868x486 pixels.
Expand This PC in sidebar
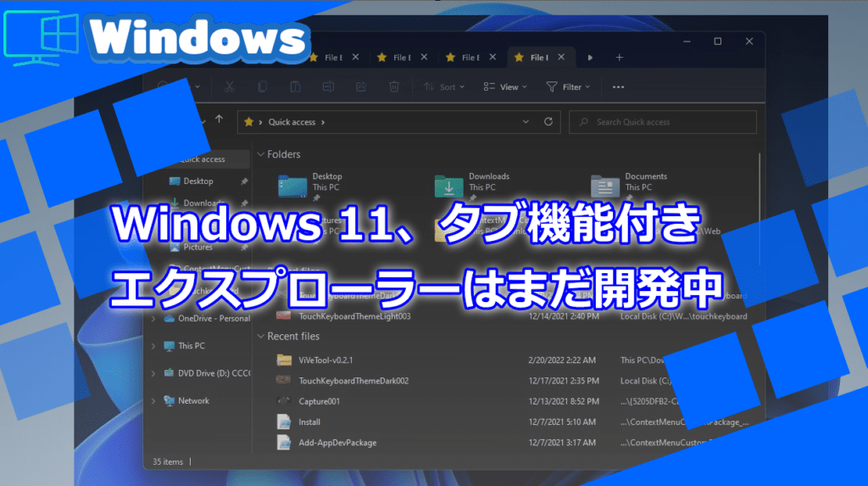coord(153,346)
